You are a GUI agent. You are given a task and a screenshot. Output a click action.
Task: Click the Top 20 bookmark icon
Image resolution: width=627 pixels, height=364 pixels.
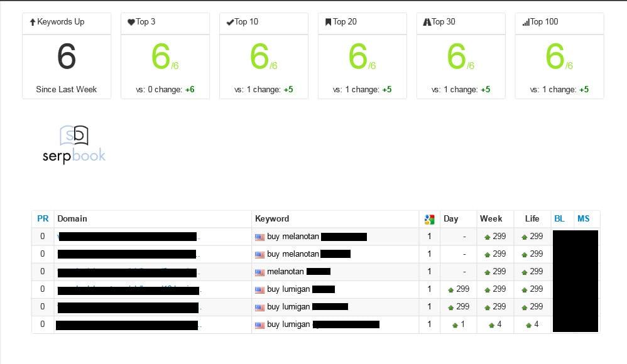(x=328, y=22)
